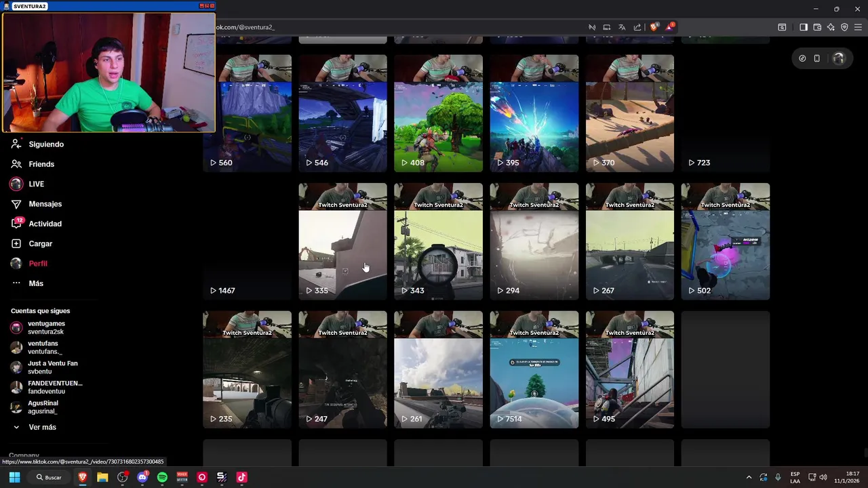Screen dimensions: 868x488
Task: Click the get-app phone icon
Action: pyautogui.click(x=817, y=58)
